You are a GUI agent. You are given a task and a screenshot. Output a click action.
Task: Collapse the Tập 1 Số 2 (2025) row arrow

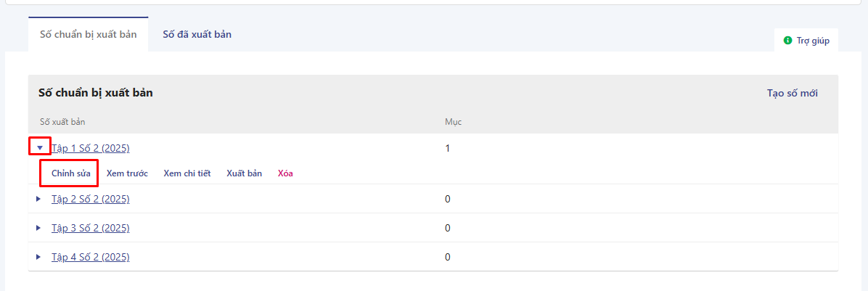(x=40, y=148)
